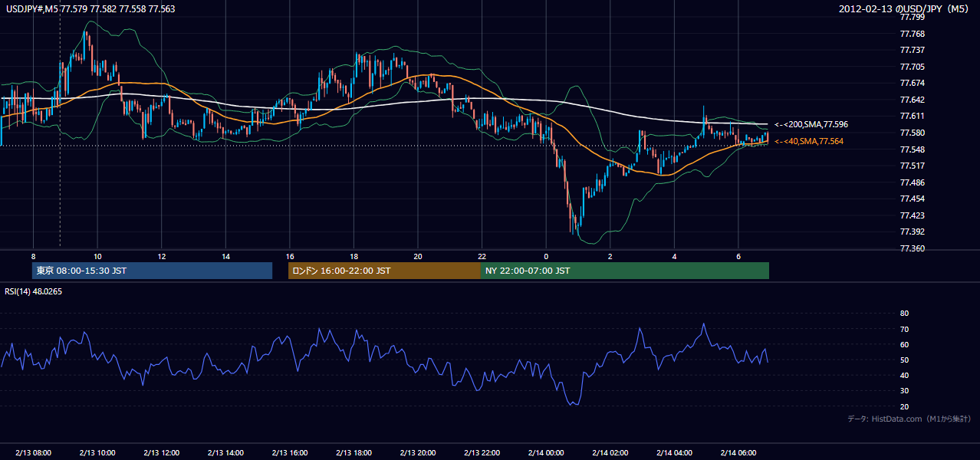This screenshot has width=980, height=460.
Task: Select the 2/14 04:00 time label
Action: (x=674, y=453)
